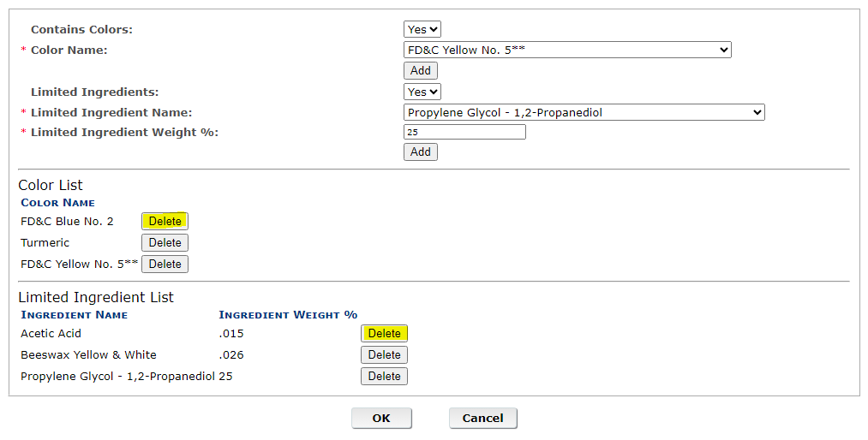868x440 pixels.
Task: Click the Limited Ingredient List heading
Action: (96, 297)
